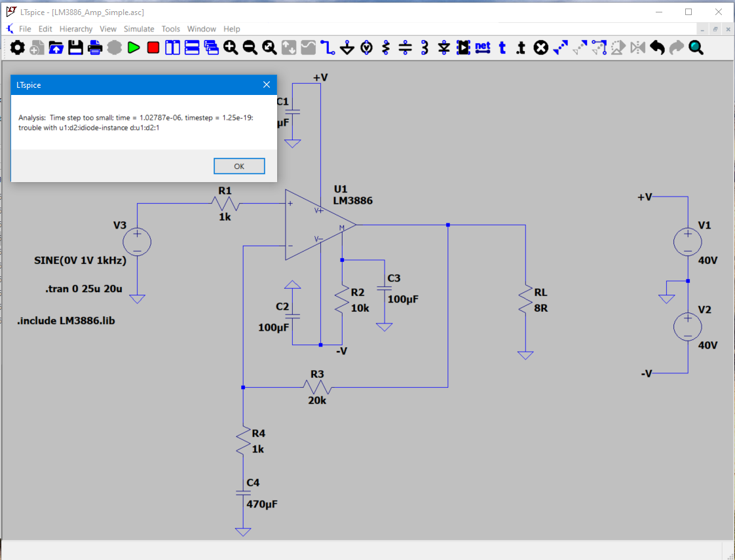Open the Help menu

point(231,29)
